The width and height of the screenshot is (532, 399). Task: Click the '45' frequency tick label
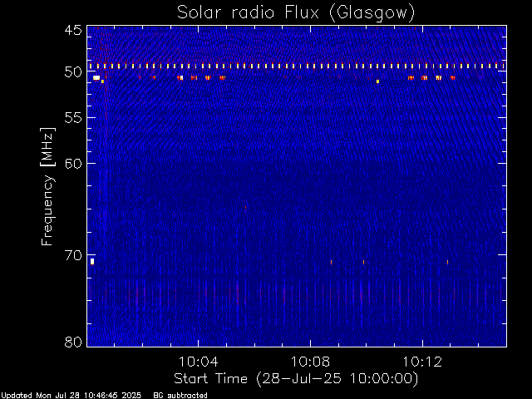pos(73,30)
